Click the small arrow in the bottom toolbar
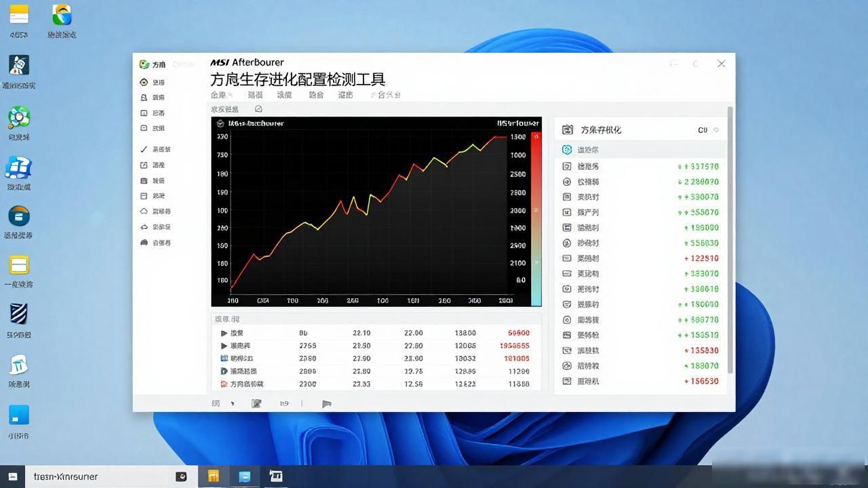Image resolution: width=868 pixels, height=488 pixels. click(x=233, y=403)
